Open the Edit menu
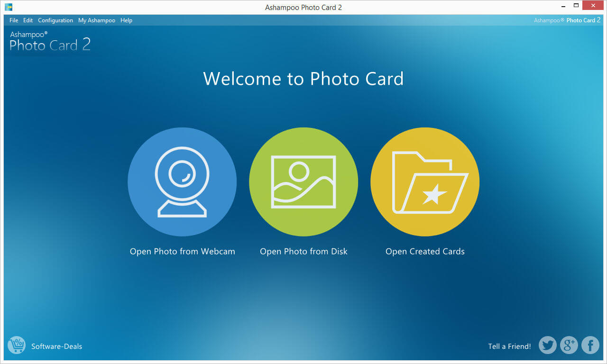 28,20
